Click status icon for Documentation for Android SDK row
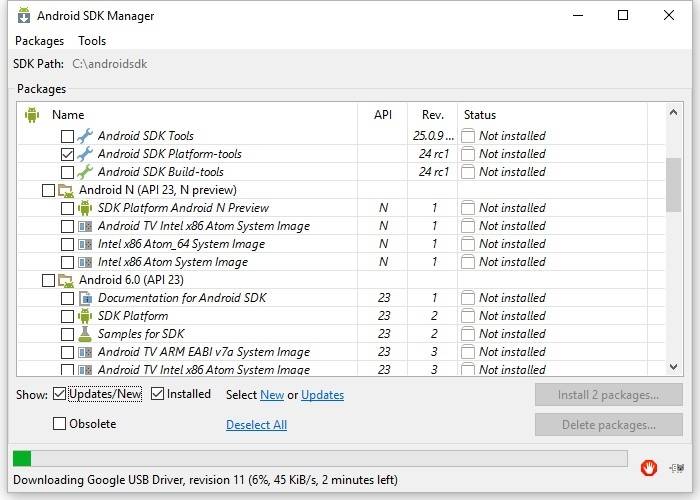Viewport: 700px width, 500px height. [467, 298]
